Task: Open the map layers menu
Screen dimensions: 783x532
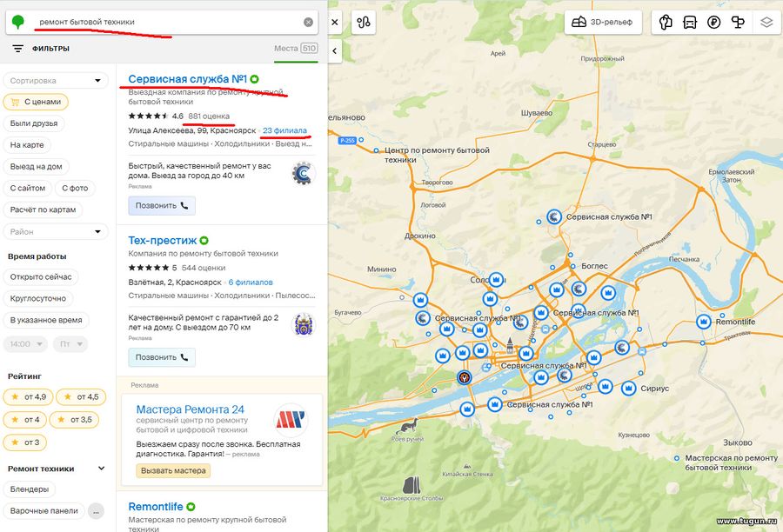Action: (766, 22)
